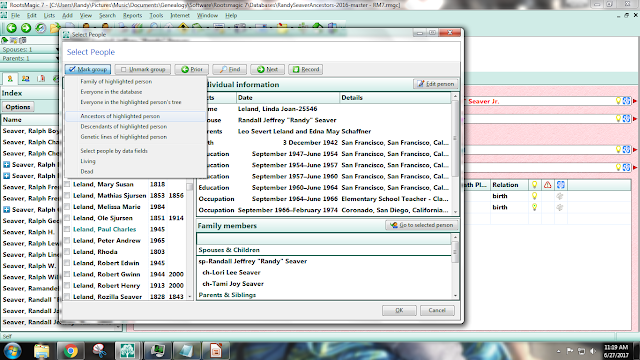Click the green back arrow in the main toolbar
640x360 pixels.
click(11, 28)
